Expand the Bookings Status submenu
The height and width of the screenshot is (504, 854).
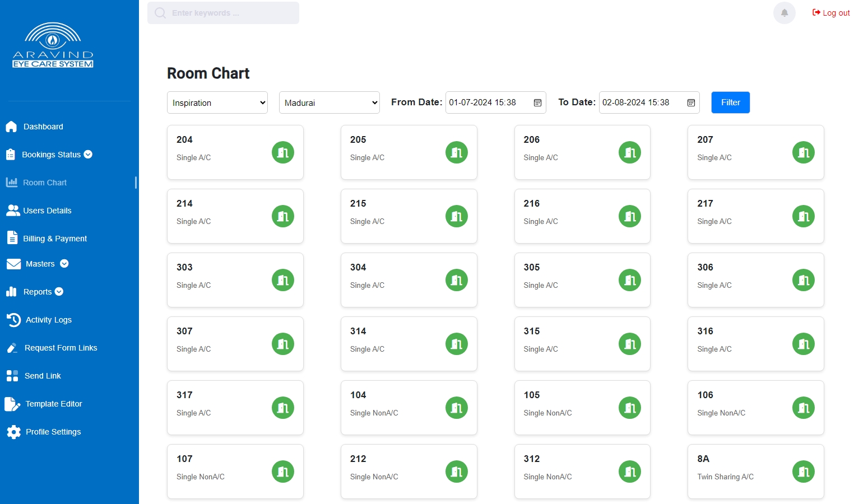pyautogui.click(x=88, y=155)
